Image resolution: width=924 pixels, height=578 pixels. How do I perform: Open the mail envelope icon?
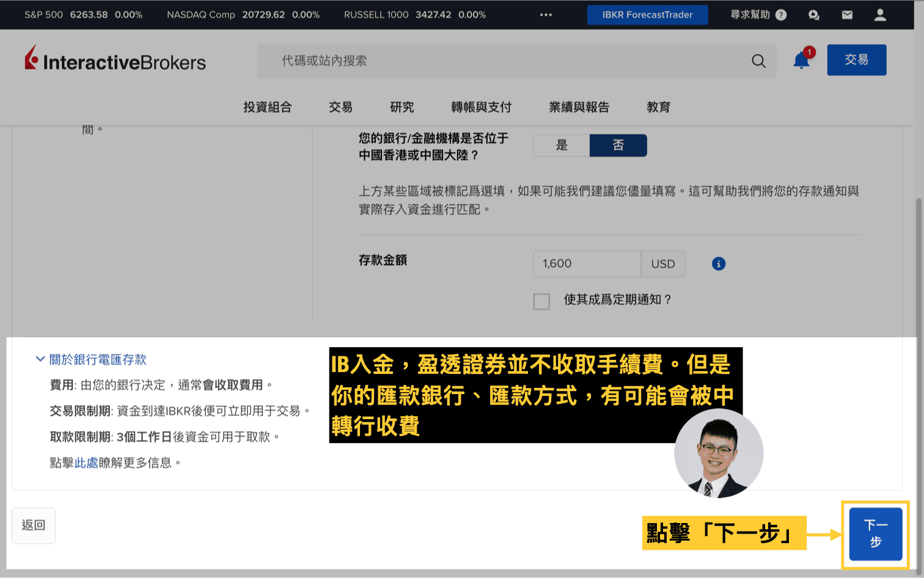847,15
